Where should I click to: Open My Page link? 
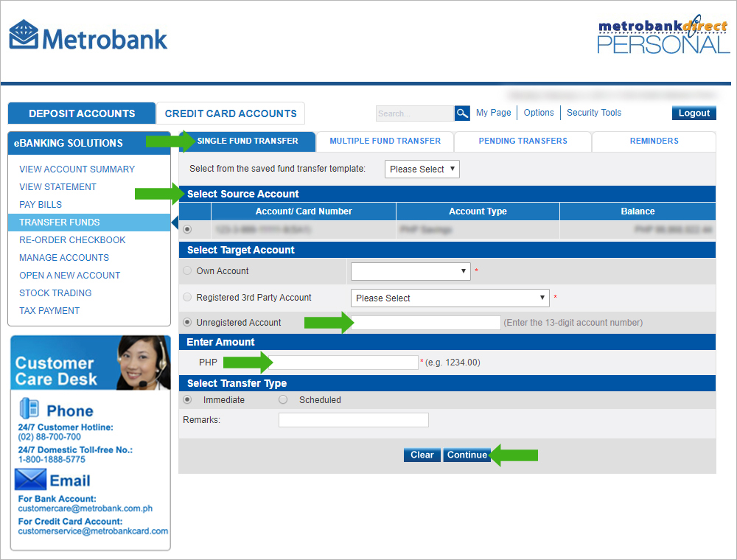pyautogui.click(x=493, y=113)
